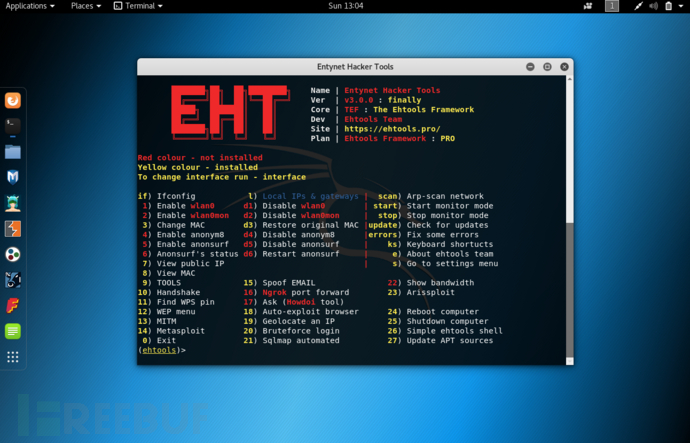Click 'Arp-scan network' text
Viewport: 690px width, 443px height.
point(445,196)
